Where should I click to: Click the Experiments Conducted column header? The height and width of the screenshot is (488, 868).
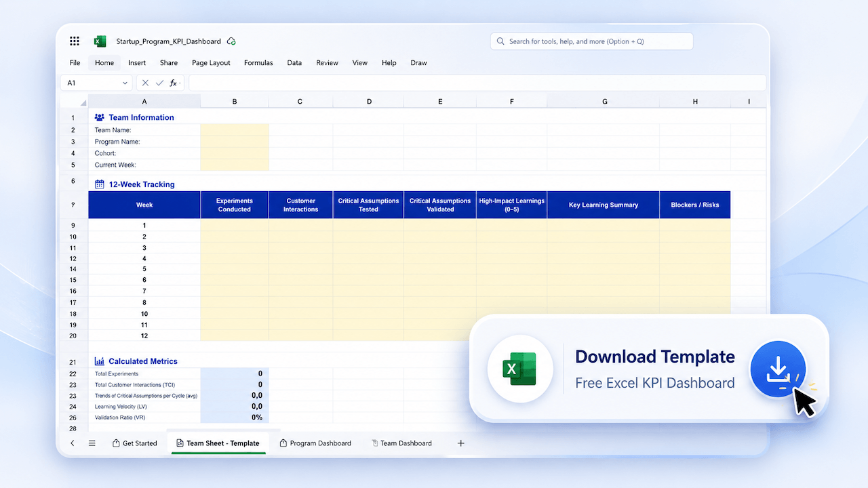[235, 205]
